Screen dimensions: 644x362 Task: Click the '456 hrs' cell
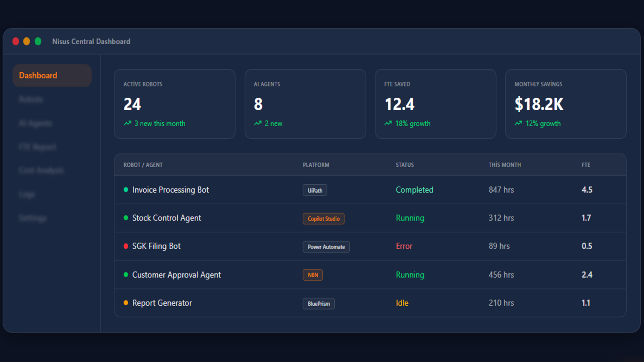[501, 275]
